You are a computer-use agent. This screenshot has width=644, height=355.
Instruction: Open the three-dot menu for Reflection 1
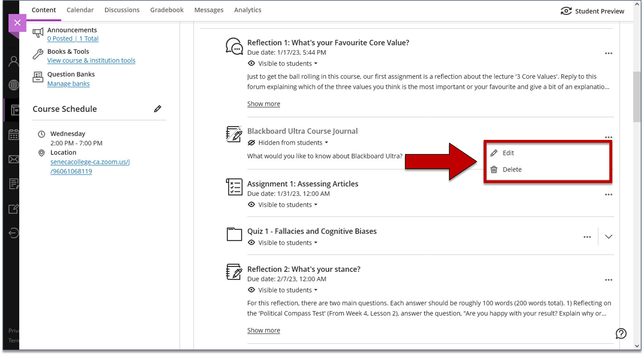coord(609,53)
